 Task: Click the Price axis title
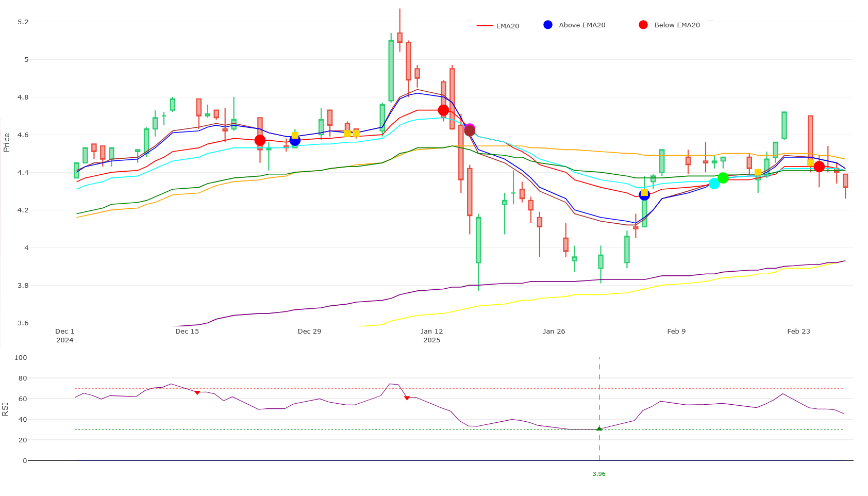click(x=7, y=142)
